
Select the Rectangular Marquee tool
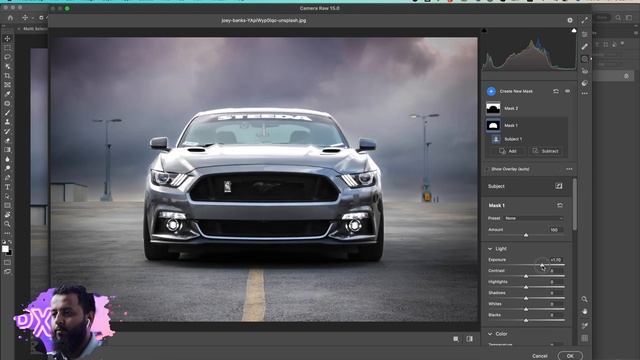coord(7,48)
